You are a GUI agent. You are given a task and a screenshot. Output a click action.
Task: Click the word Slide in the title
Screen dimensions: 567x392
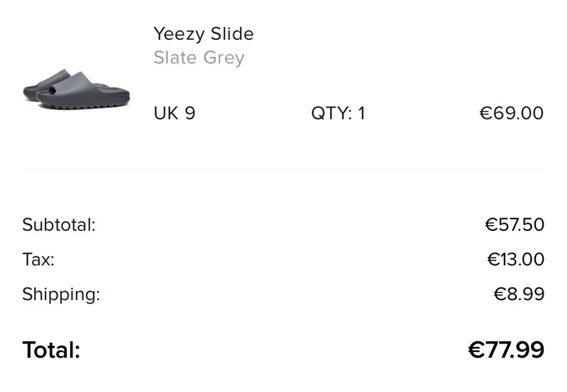click(232, 33)
